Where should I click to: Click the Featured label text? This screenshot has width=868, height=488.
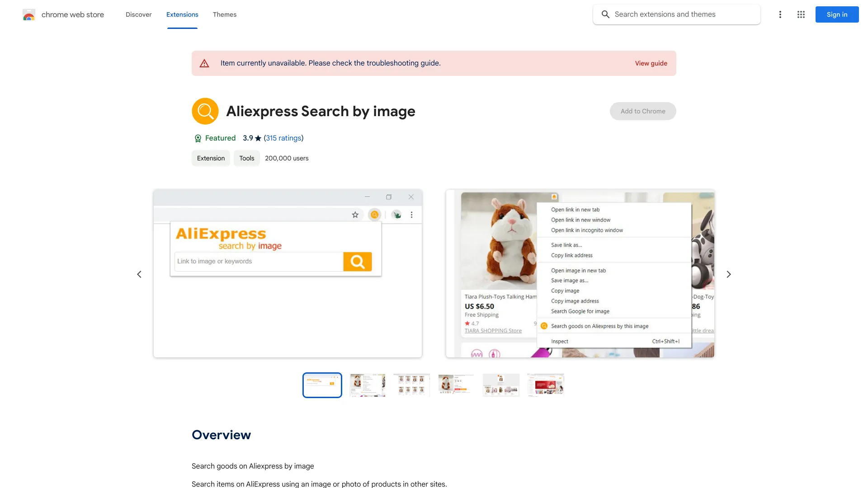220,138
